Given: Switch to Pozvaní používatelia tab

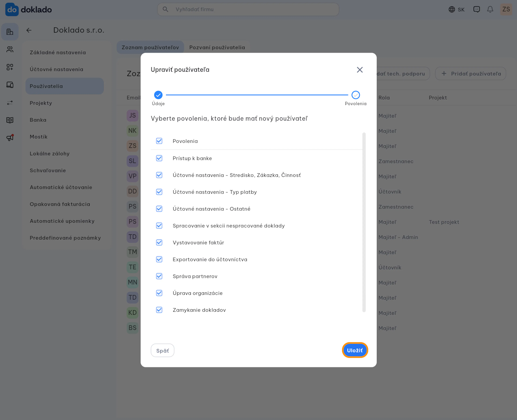Looking at the screenshot, I should pos(217,47).
